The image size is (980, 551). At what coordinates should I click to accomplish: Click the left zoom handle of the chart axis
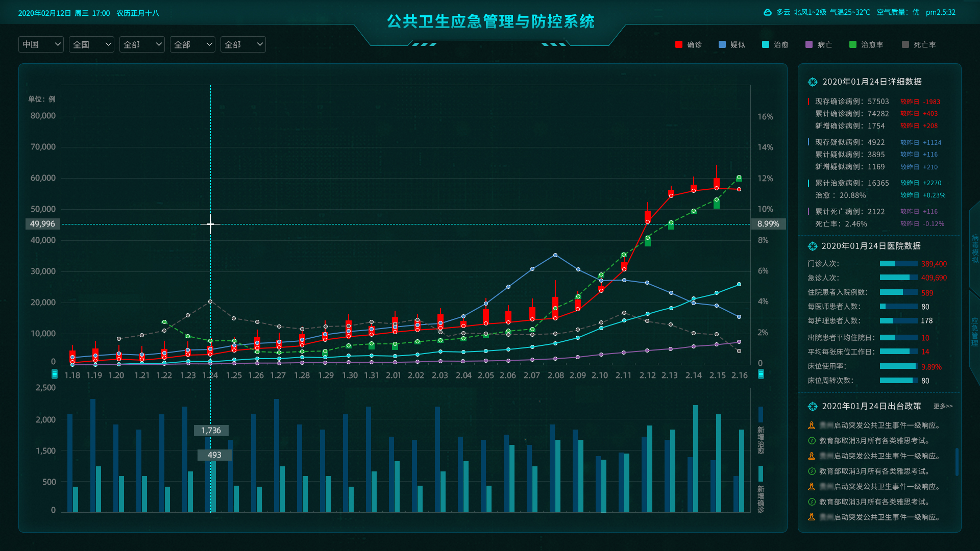click(55, 374)
